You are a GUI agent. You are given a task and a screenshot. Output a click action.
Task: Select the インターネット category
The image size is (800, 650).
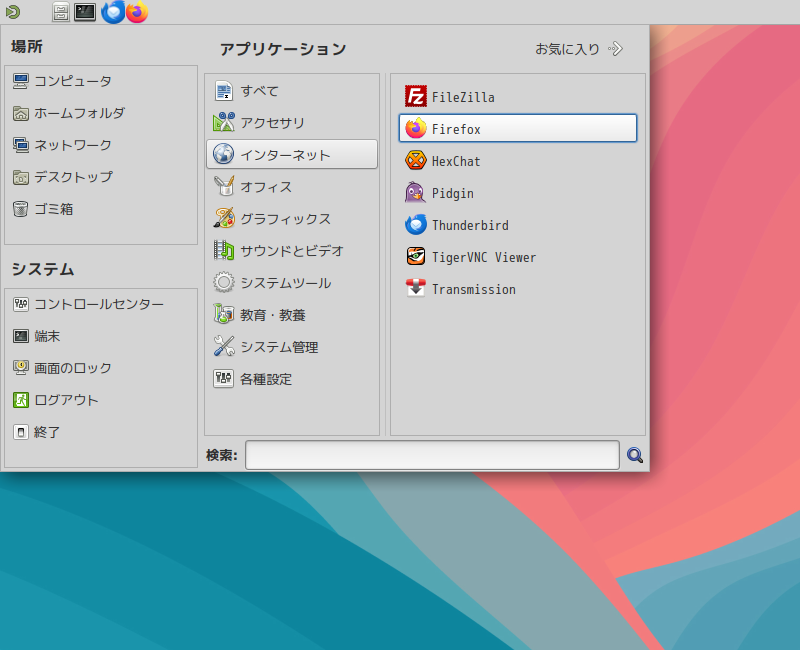point(292,154)
